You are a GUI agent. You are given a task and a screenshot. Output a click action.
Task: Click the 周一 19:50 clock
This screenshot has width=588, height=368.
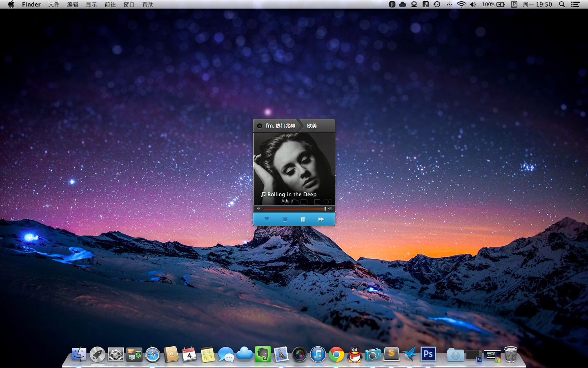pyautogui.click(x=537, y=4)
